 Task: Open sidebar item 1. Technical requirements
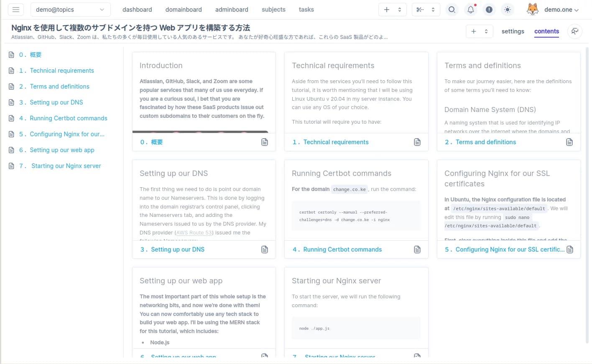click(x=56, y=71)
